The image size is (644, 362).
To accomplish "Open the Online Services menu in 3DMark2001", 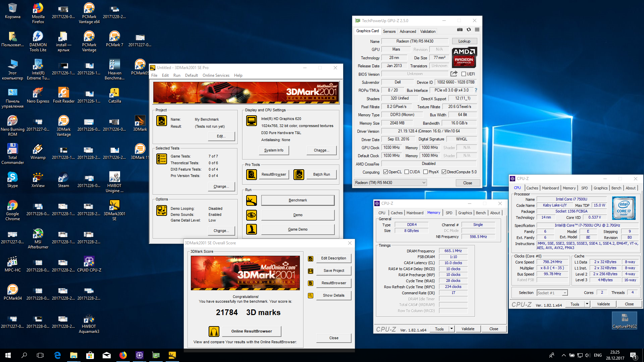I will [x=216, y=75].
